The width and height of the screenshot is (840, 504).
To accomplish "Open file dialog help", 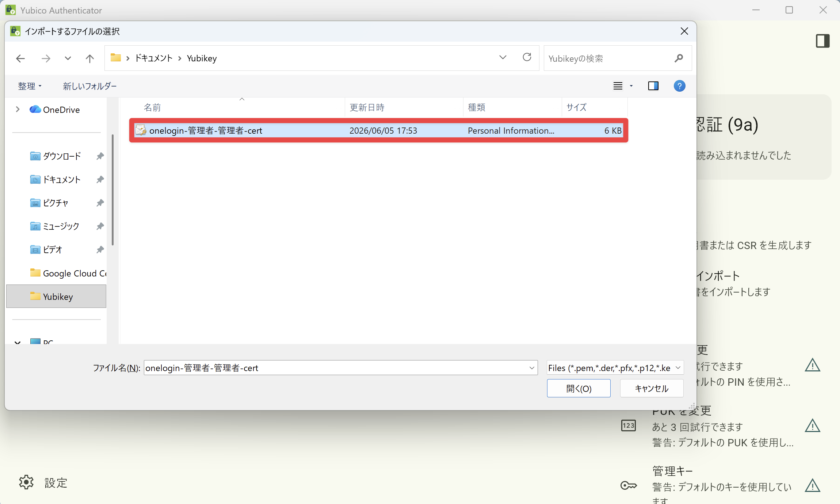I will pos(679,86).
